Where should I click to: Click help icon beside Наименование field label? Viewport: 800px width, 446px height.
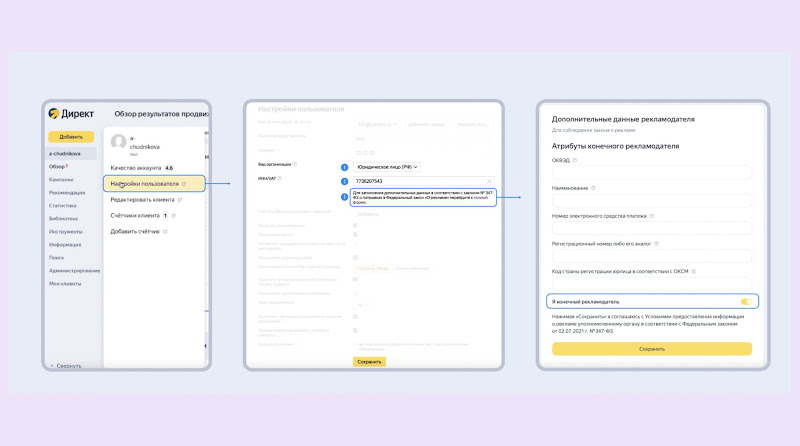point(593,188)
